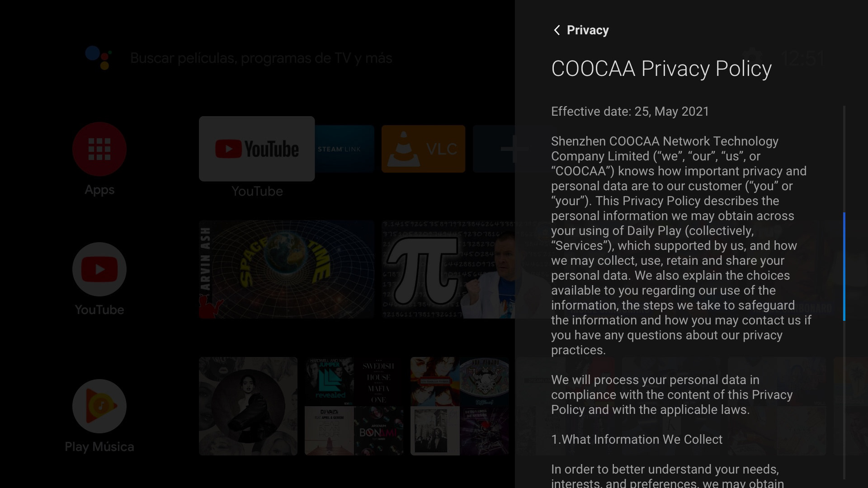868x488 pixels.
Task: Open the Apps launcher icon
Action: pyautogui.click(x=99, y=149)
